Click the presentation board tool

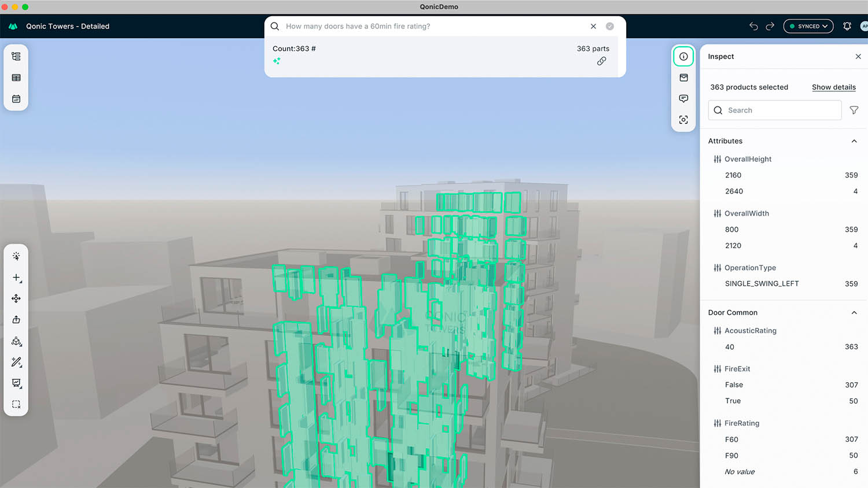tap(16, 383)
